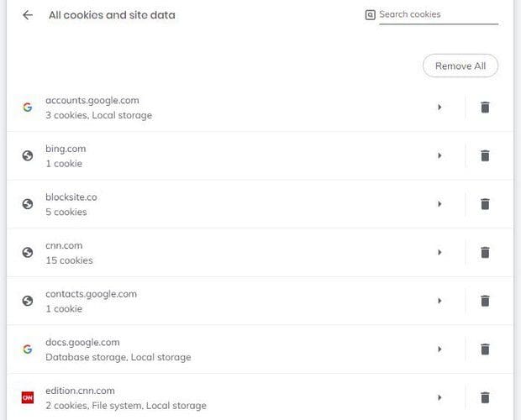The height and width of the screenshot is (420, 521).
Task: Delete contacts.google.com cookie via trash icon
Action: click(485, 301)
